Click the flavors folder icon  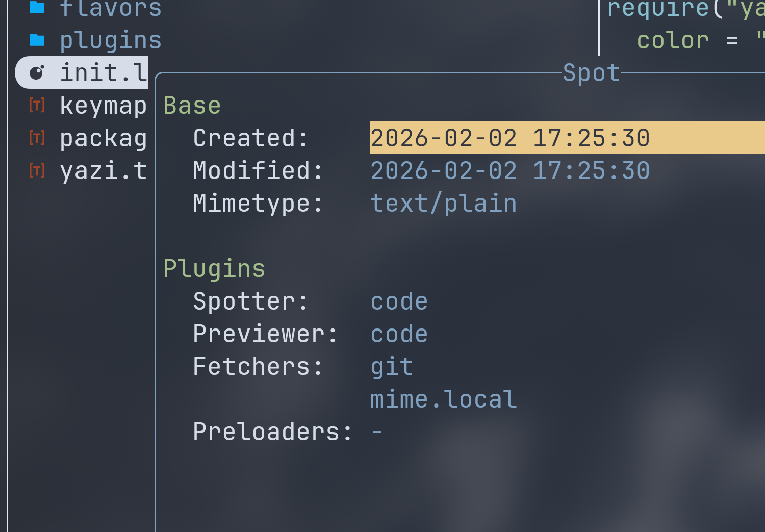click(37, 7)
